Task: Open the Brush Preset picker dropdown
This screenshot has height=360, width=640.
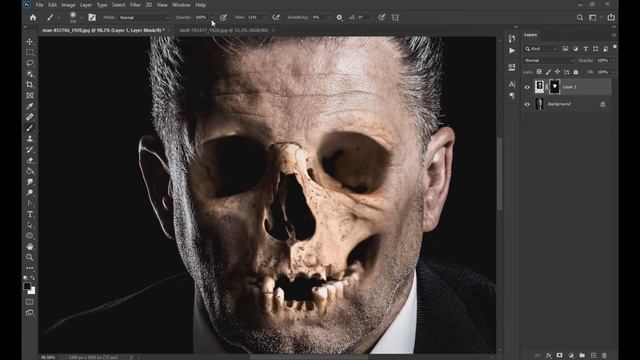Action: pos(81,18)
